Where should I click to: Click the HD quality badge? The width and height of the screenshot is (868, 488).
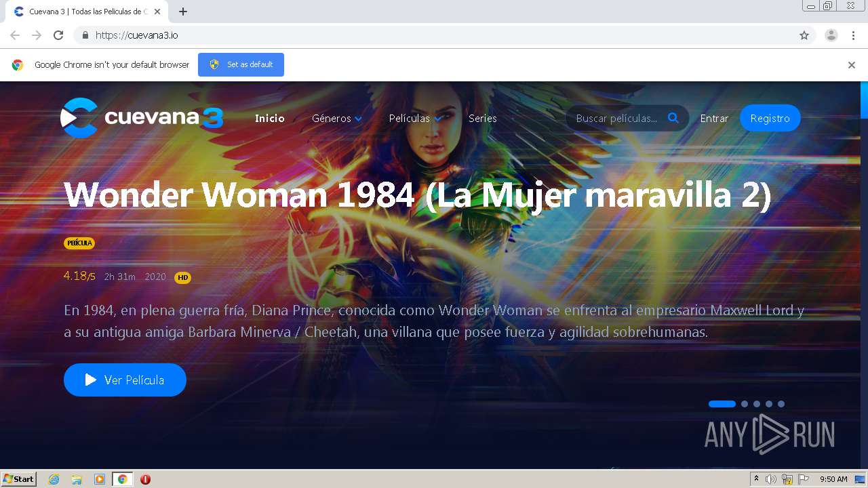point(182,277)
